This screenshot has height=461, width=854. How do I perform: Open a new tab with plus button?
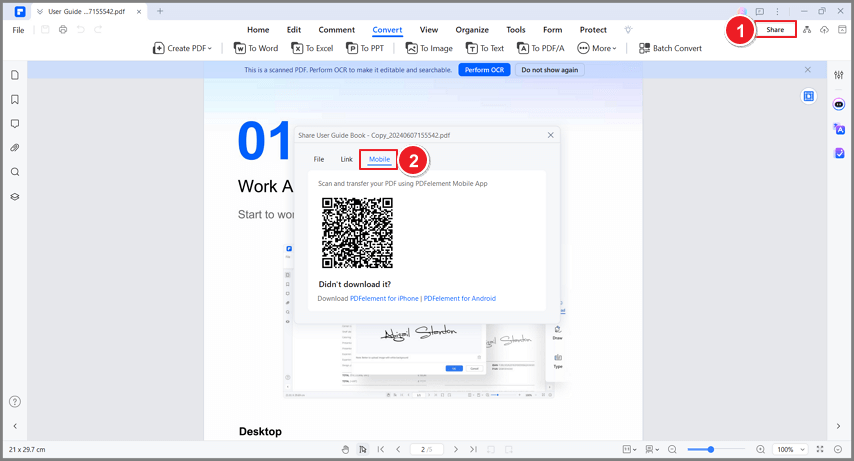click(x=160, y=11)
